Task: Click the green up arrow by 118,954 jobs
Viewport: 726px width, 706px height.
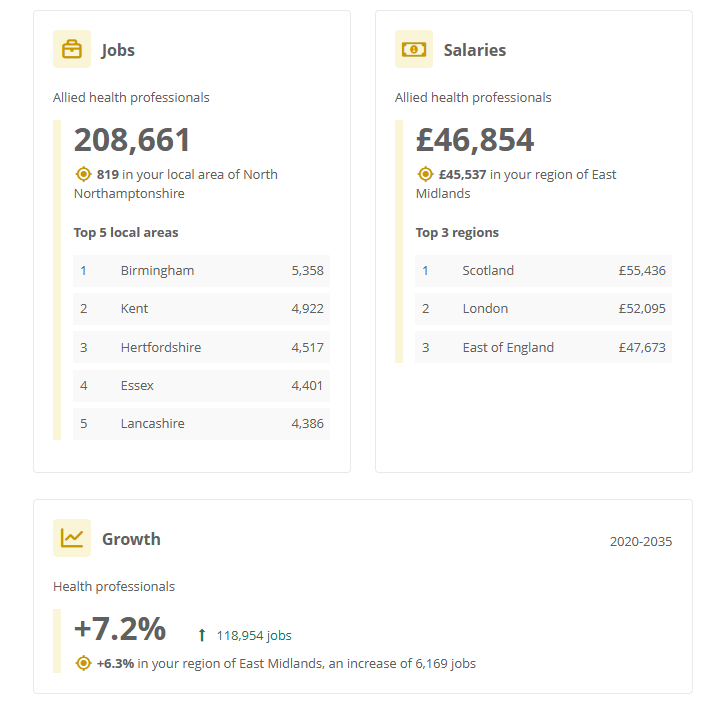Action: 202,635
